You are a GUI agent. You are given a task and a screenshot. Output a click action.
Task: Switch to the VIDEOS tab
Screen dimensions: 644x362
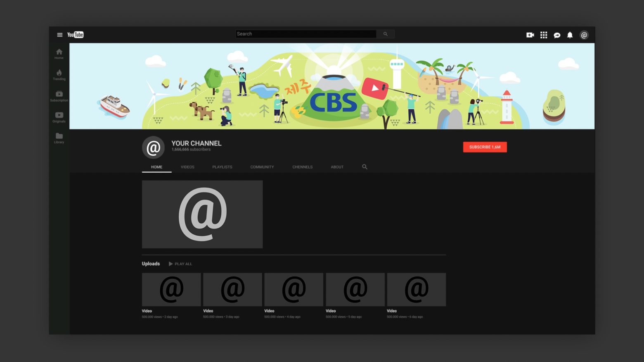click(187, 167)
